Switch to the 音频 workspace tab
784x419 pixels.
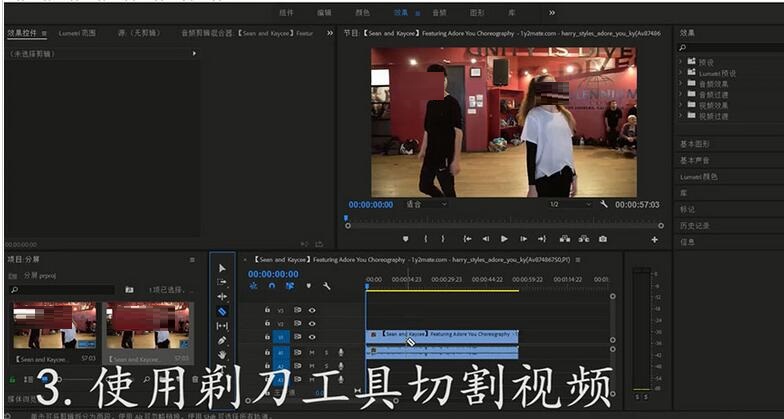(439, 13)
